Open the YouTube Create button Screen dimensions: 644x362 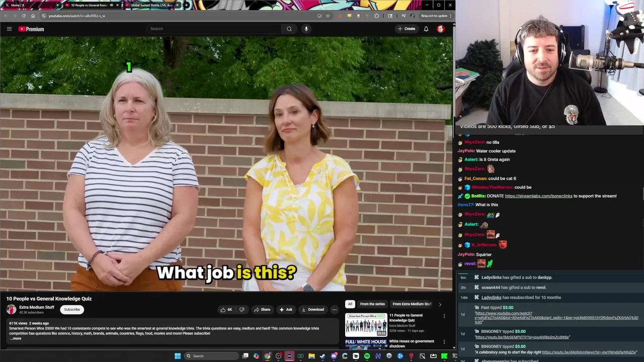click(407, 29)
